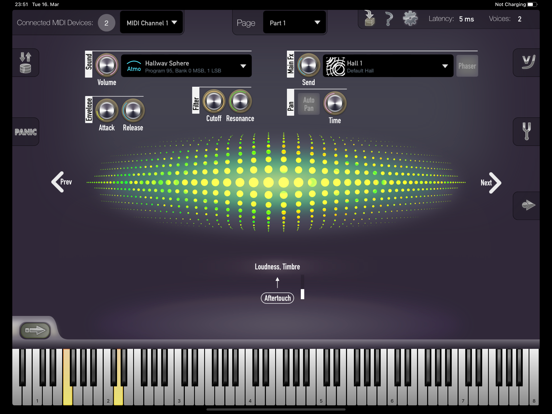Toggle the Phaser effect
Screen dimensions: 552x414
coord(467,66)
